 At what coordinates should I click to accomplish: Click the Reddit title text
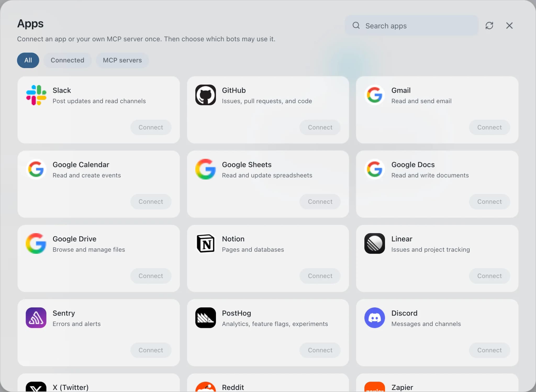click(x=233, y=387)
